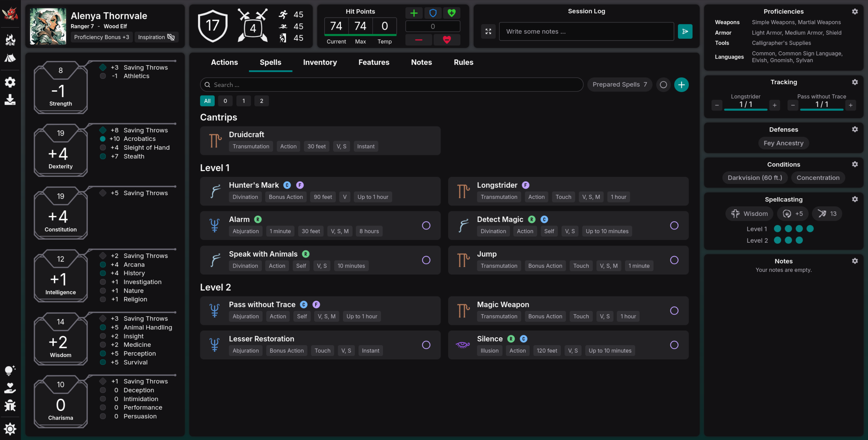
Task: Click the Inspiration button
Action: (156, 37)
